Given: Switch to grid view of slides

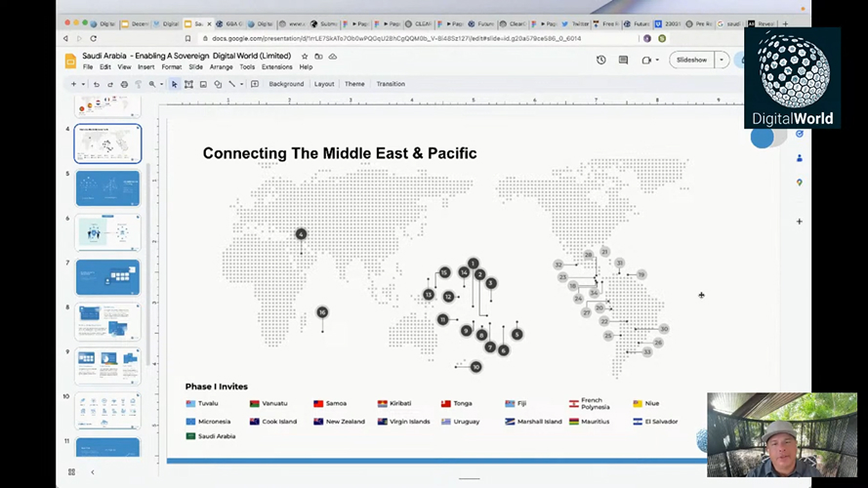Looking at the screenshot, I should [x=71, y=472].
